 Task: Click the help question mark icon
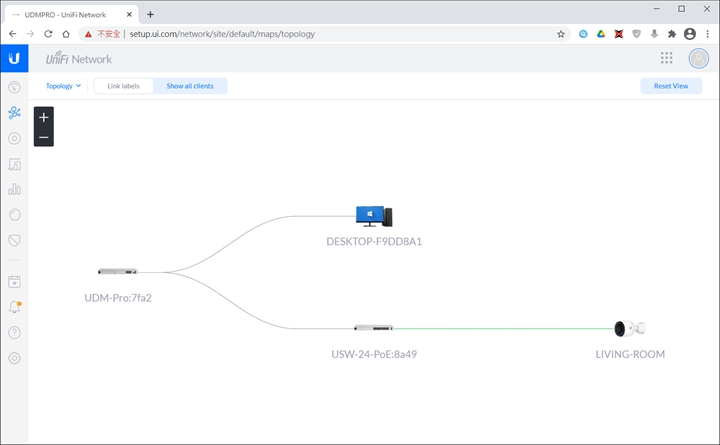click(x=14, y=332)
